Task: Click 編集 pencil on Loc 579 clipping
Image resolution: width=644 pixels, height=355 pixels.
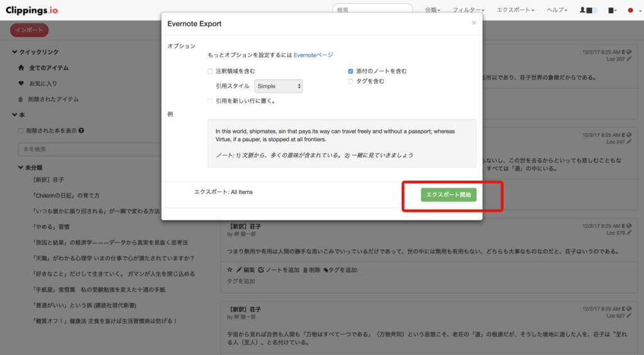Action: (x=246, y=270)
